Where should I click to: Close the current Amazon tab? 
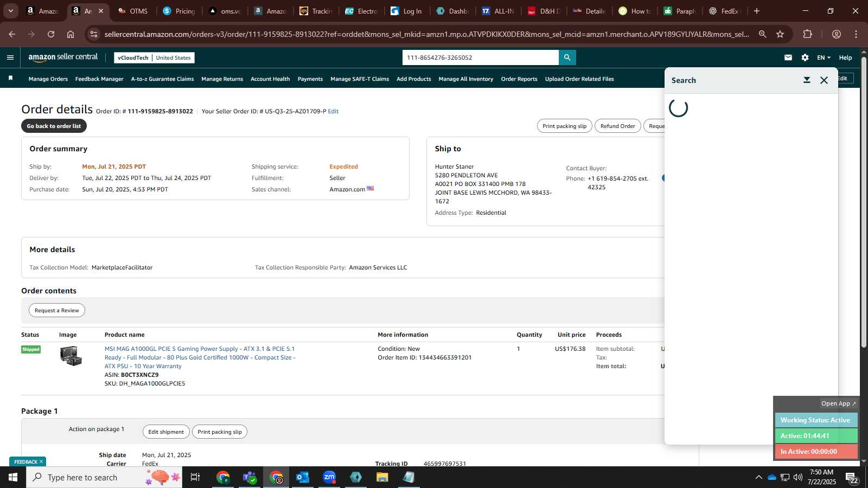[101, 11]
